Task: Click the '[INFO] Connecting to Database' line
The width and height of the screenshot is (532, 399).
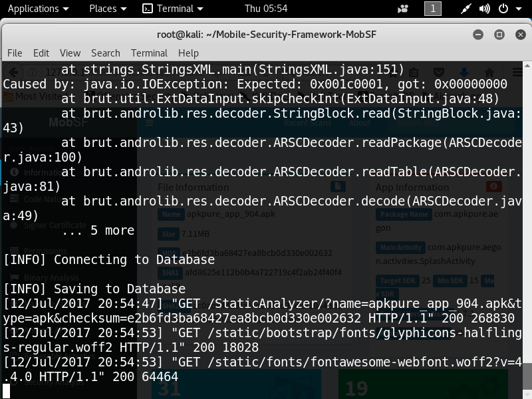Action: 109,259
